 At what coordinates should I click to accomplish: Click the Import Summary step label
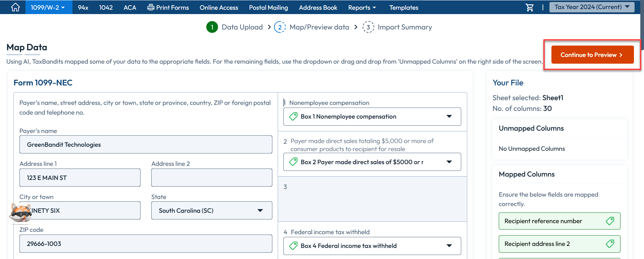click(x=405, y=27)
